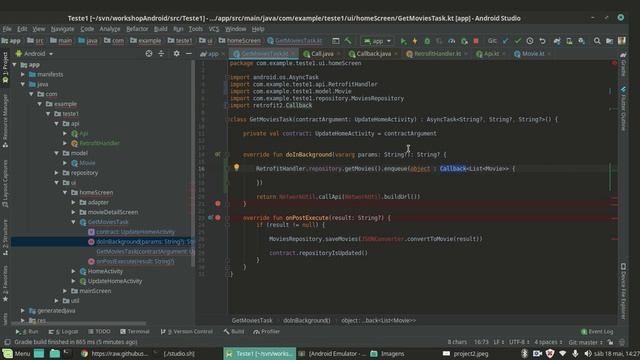Image resolution: width=640 pixels, height=360 pixels.
Task: Expand the movieDetailScreen folder arrow
Action: point(73,212)
